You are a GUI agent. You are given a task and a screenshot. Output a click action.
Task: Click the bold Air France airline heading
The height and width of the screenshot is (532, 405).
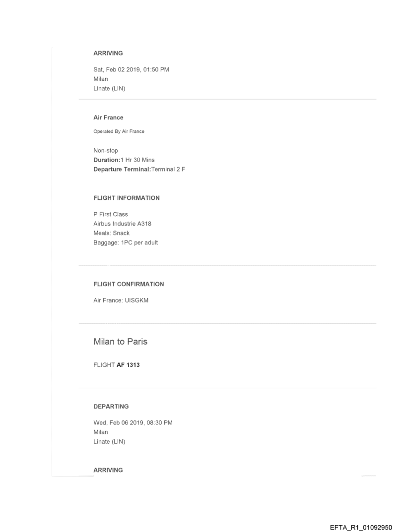pyautogui.click(x=108, y=118)
